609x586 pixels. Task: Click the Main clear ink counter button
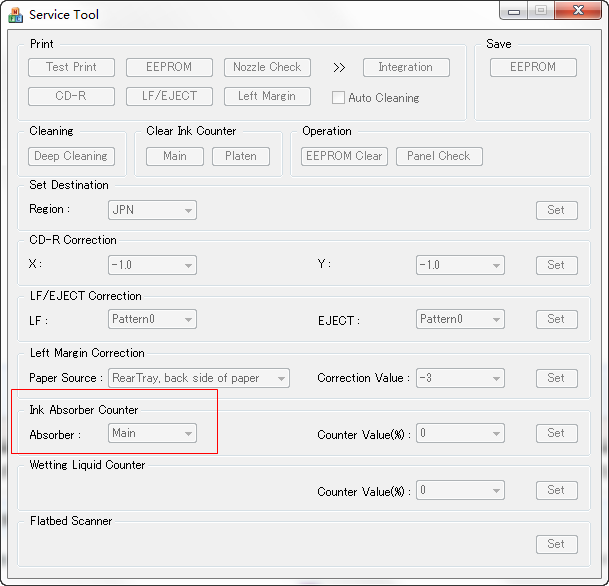(175, 156)
